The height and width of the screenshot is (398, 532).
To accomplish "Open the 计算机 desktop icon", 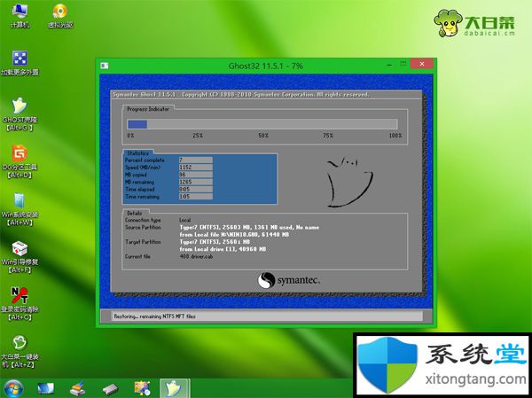I will pyautogui.click(x=20, y=15).
